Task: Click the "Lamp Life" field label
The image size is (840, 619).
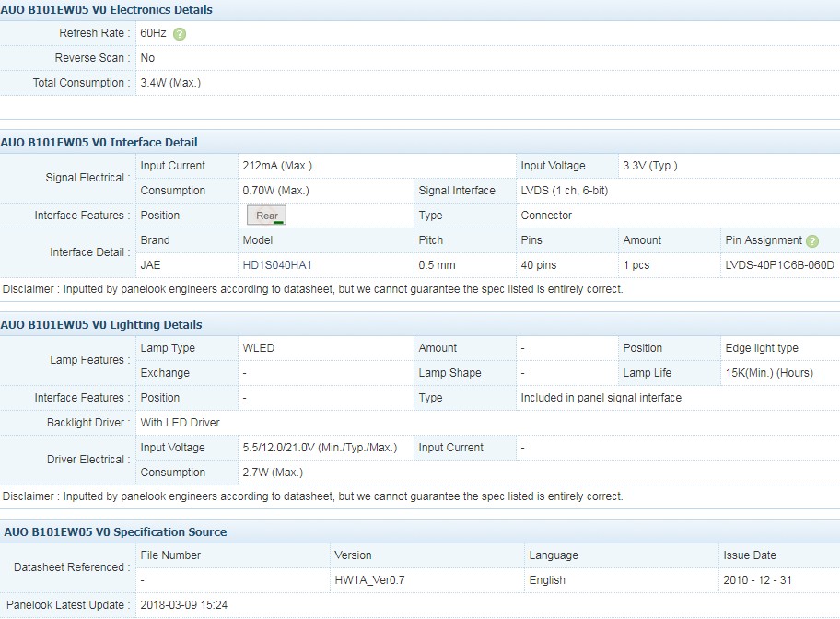Action: click(647, 373)
